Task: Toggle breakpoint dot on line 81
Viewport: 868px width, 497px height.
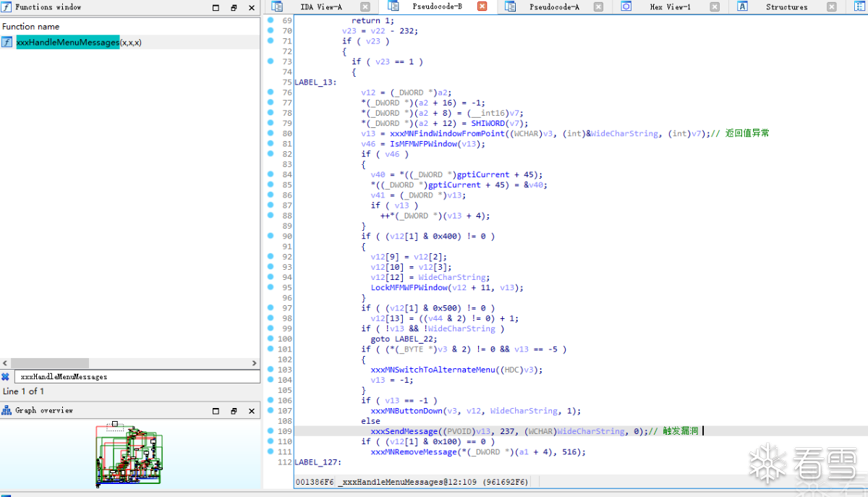Action: point(270,143)
